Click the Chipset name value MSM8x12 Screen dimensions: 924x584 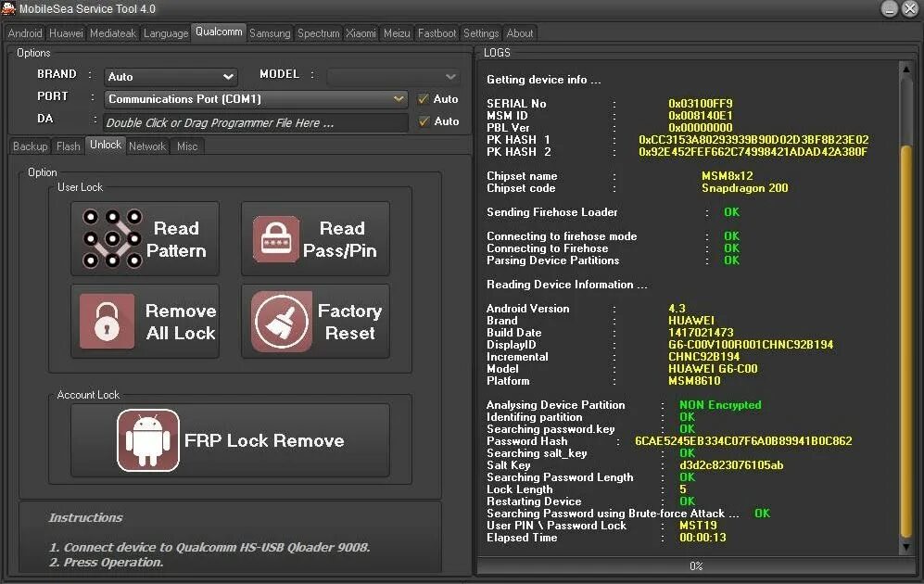727,176
